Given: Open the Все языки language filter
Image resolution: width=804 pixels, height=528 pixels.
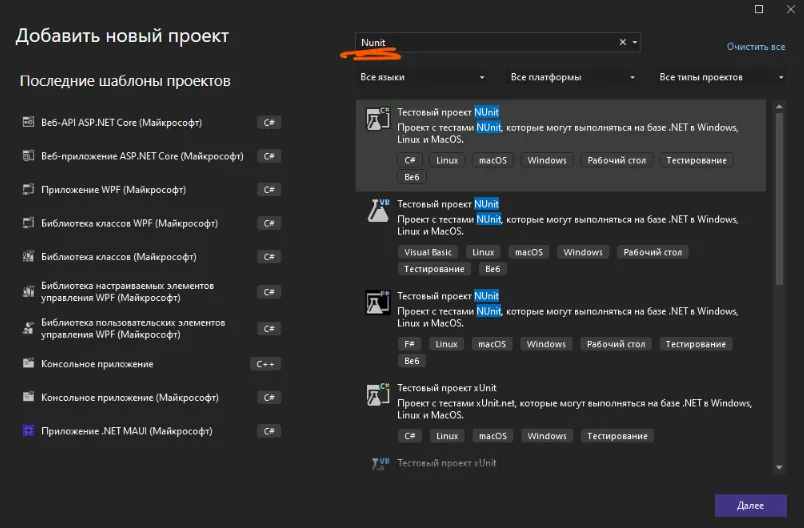Looking at the screenshot, I should (x=423, y=77).
